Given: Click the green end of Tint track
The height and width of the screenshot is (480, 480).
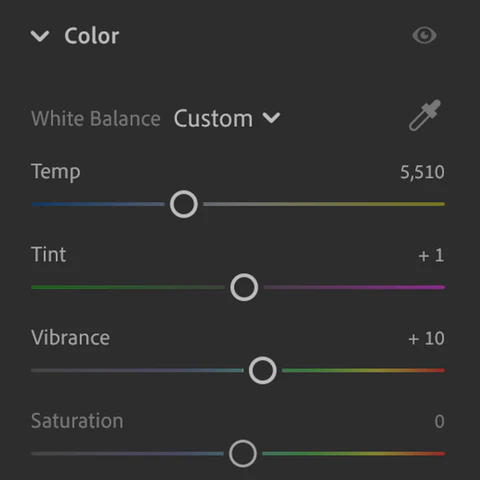Looking at the screenshot, I should [43, 287].
